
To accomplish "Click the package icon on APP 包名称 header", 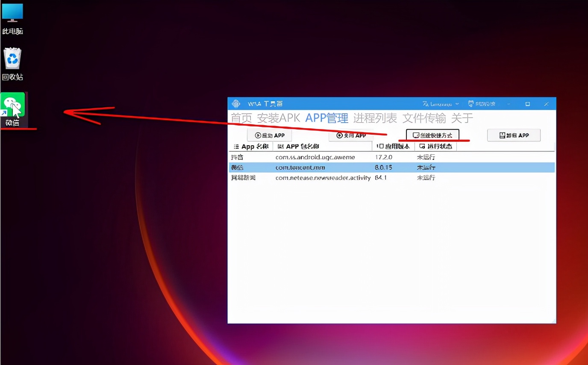I will pos(279,146).
